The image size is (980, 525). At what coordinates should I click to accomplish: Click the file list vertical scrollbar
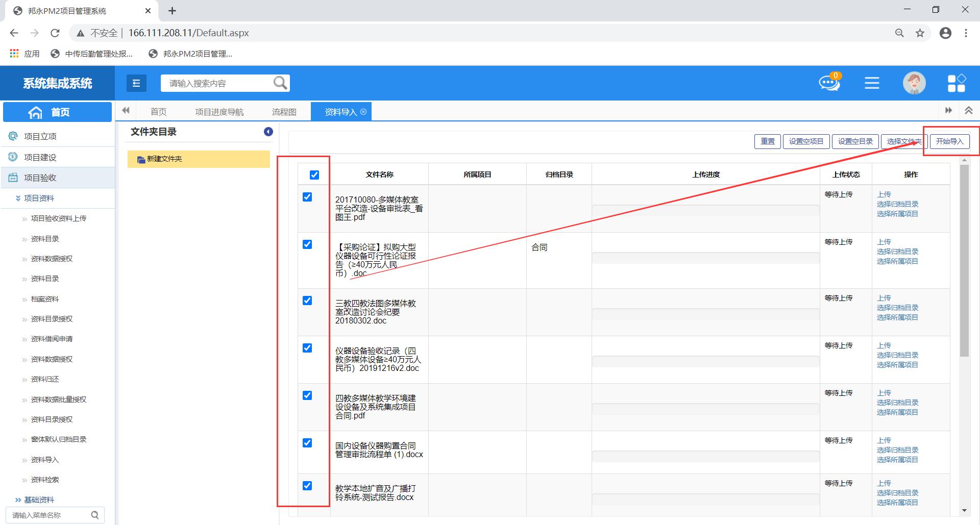pyautogui.click(x=964, y=260)
